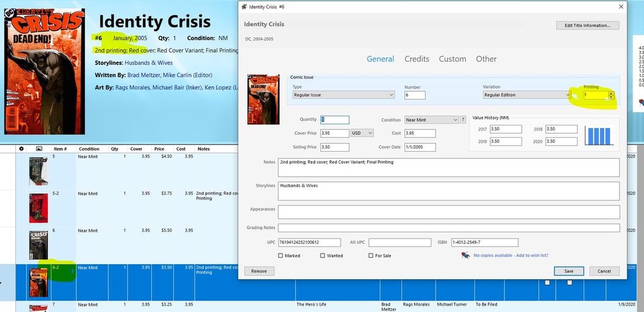This screenshot has height=312, width=644.
Task: Click the Remove button
Action: [259, 271]
